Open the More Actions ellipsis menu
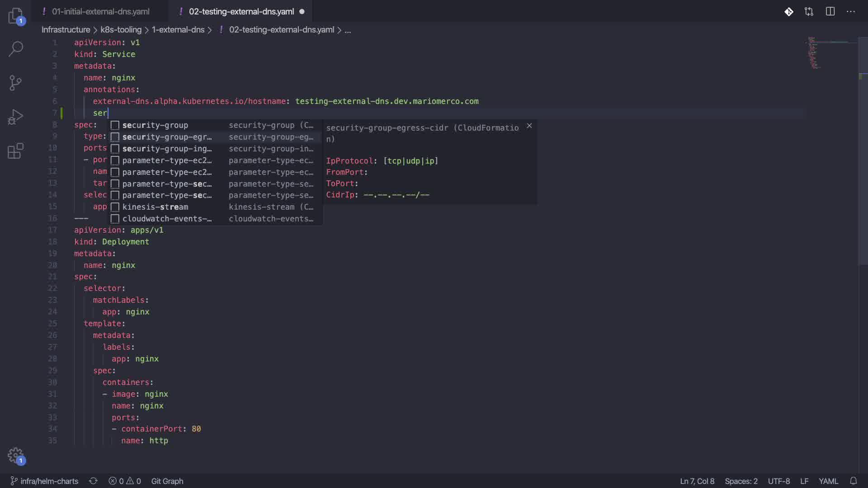Screen dimensions: 868x488 pyautogui.click(x=851, y=11)
